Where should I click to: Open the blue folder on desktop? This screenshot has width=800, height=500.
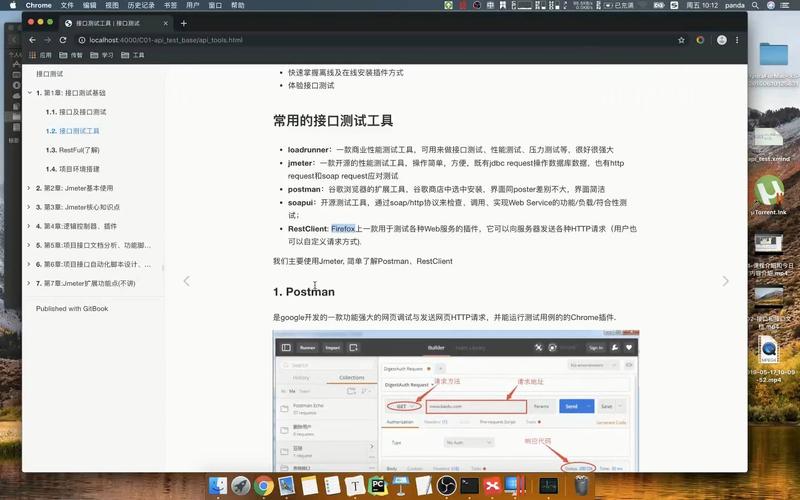click(773, 54)
